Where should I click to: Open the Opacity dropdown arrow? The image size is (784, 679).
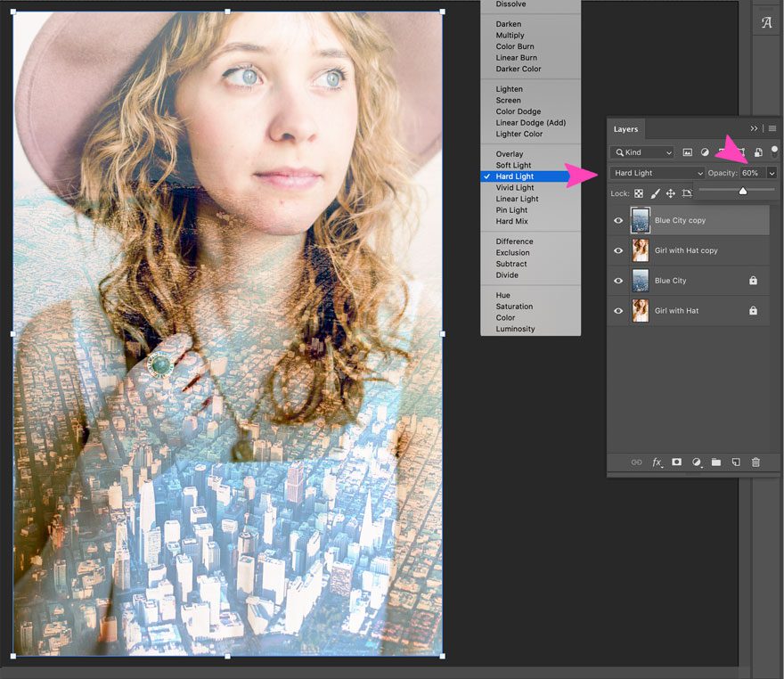pyautogui.click(x=772, y=172)
